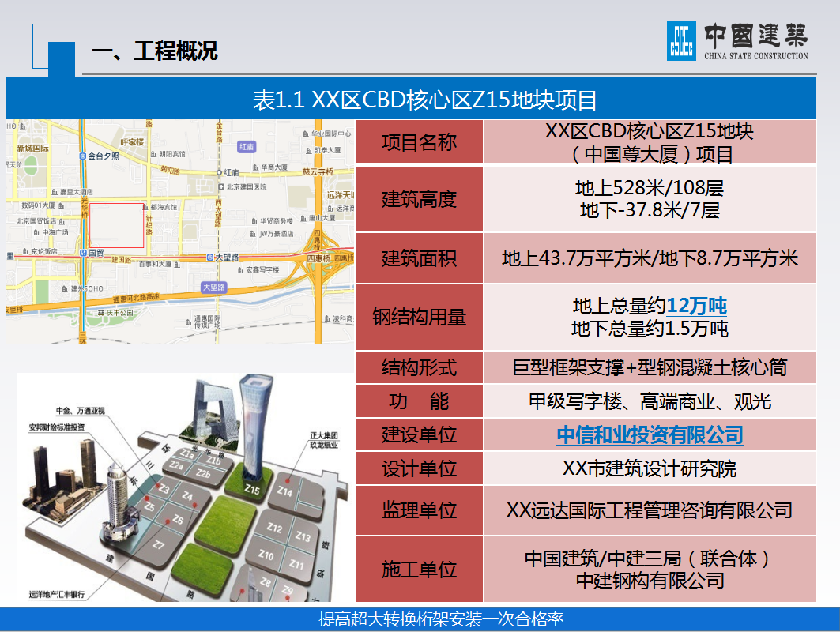Open the 中信和业投资有限公司 hyperlink
The height and width of the screenshot is (632, 840).
650,435
